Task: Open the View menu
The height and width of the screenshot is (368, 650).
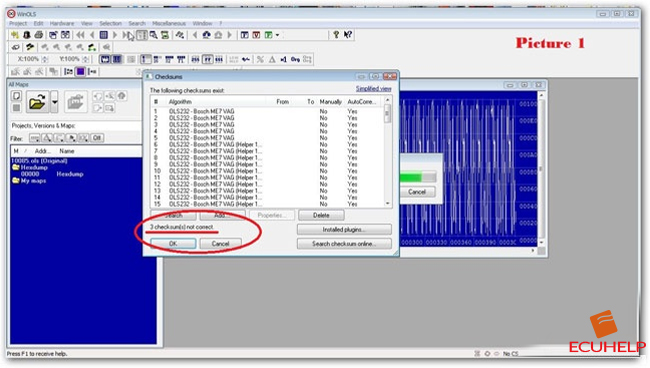Action: click(87, 24)
